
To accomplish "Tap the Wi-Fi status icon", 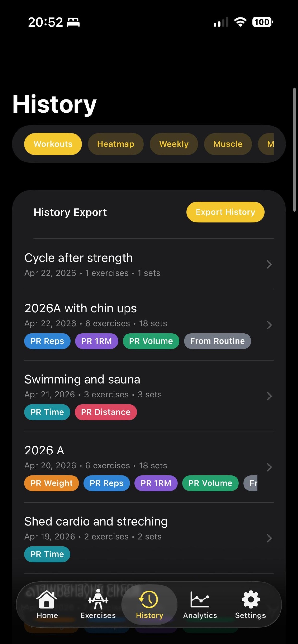I will 240,22.
